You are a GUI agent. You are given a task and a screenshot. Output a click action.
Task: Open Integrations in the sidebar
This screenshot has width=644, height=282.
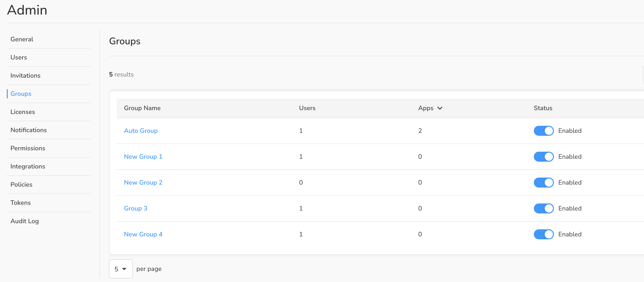[28, 166]
